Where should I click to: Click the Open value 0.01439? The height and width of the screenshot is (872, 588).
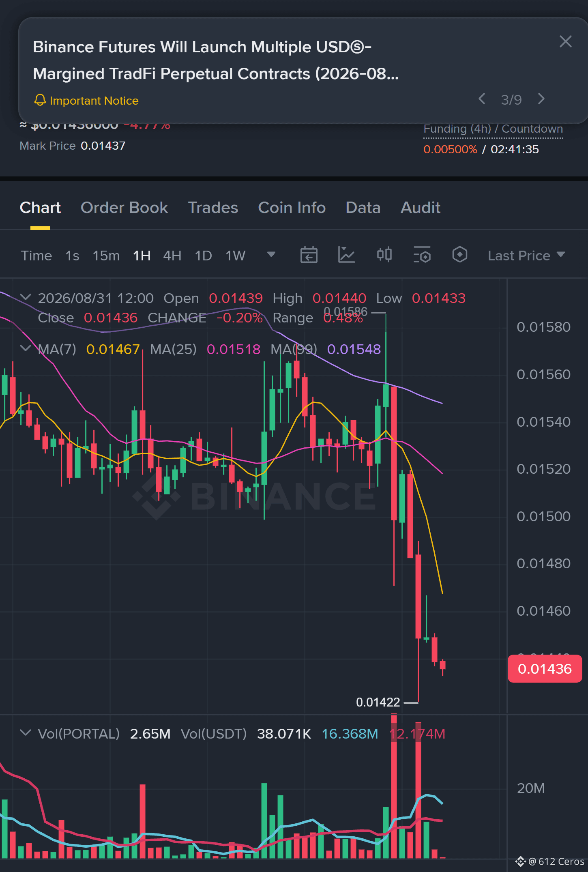(x=236, y=298)
